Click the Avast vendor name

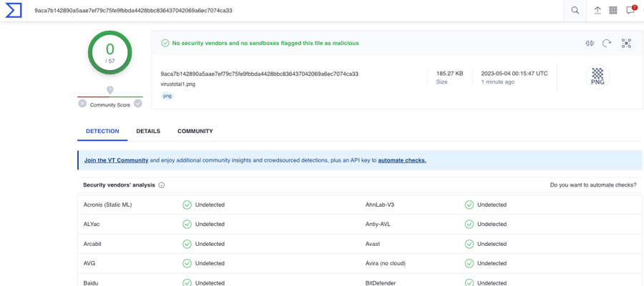point(373,244)
